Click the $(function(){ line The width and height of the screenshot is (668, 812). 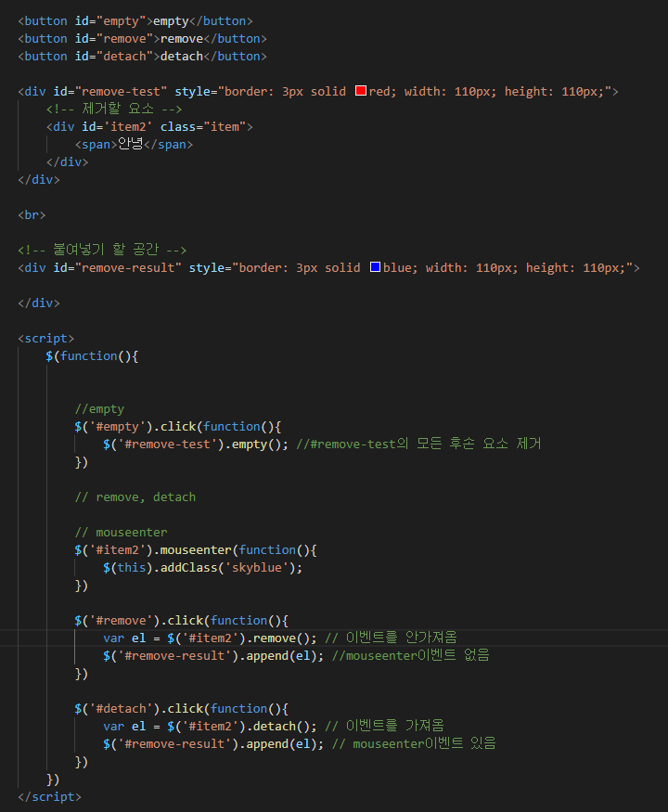(x=92, y=356)
